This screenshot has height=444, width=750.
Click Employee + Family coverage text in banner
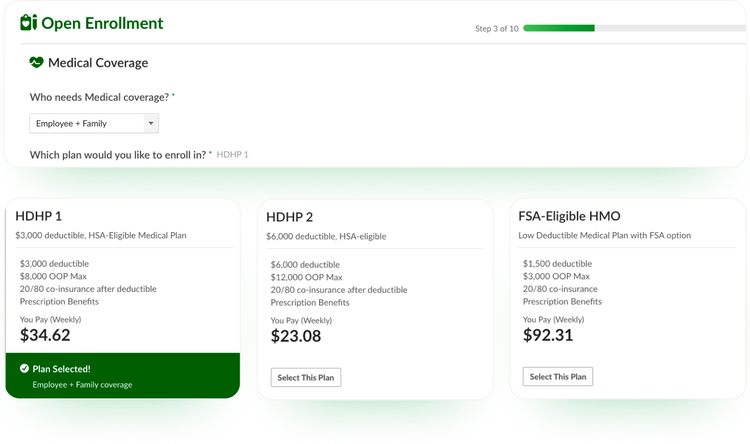coord(82,385)
